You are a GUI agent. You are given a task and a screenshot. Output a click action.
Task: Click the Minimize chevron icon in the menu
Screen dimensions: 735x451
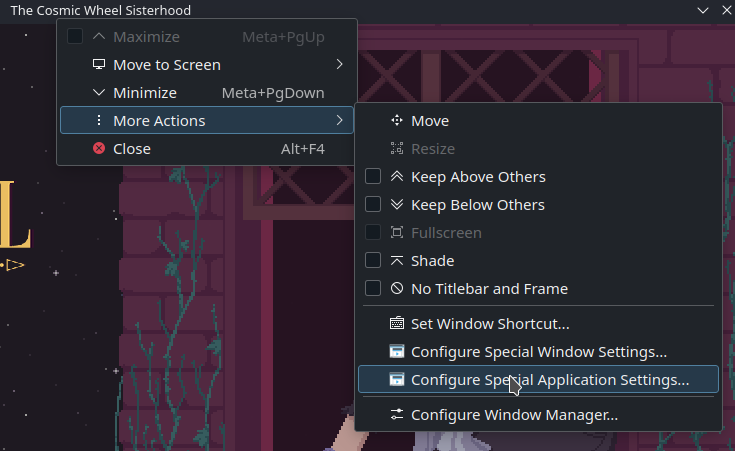(x=98, y=92)
